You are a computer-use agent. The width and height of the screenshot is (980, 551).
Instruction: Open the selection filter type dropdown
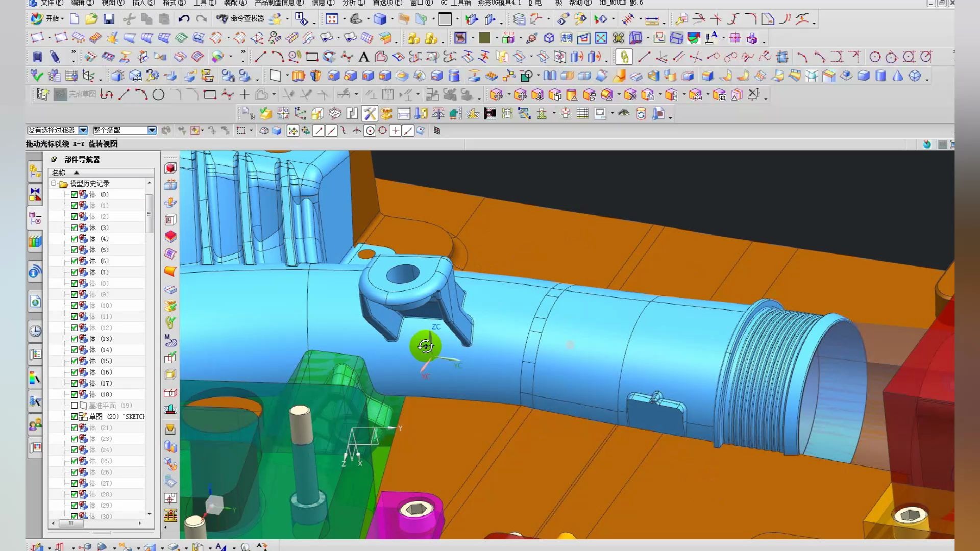point(83,131)
